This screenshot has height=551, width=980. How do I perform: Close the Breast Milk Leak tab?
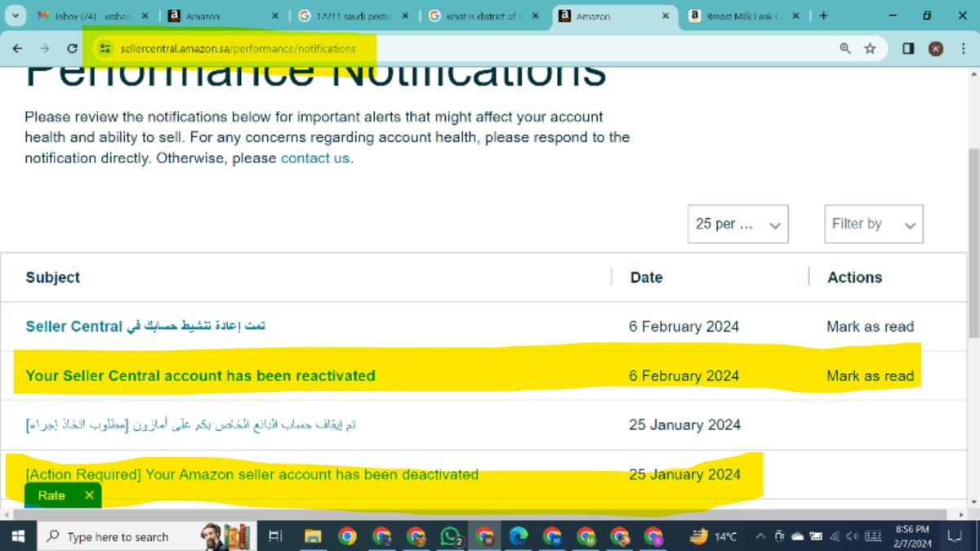[795, 16]
